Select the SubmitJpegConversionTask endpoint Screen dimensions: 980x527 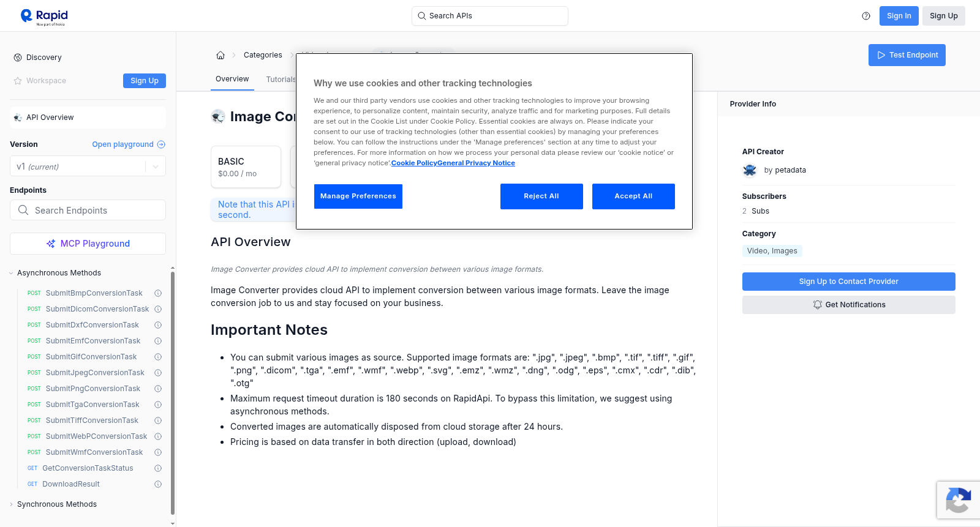pyautogui.click(x=95, y=373)
